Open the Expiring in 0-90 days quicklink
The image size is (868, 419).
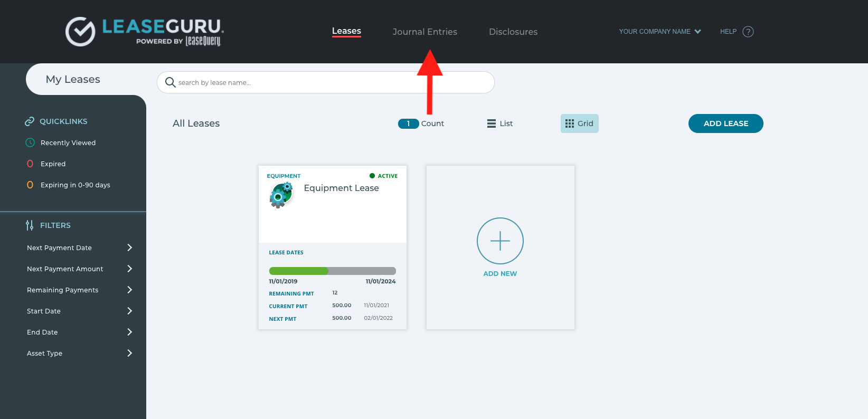coord(75,185)
